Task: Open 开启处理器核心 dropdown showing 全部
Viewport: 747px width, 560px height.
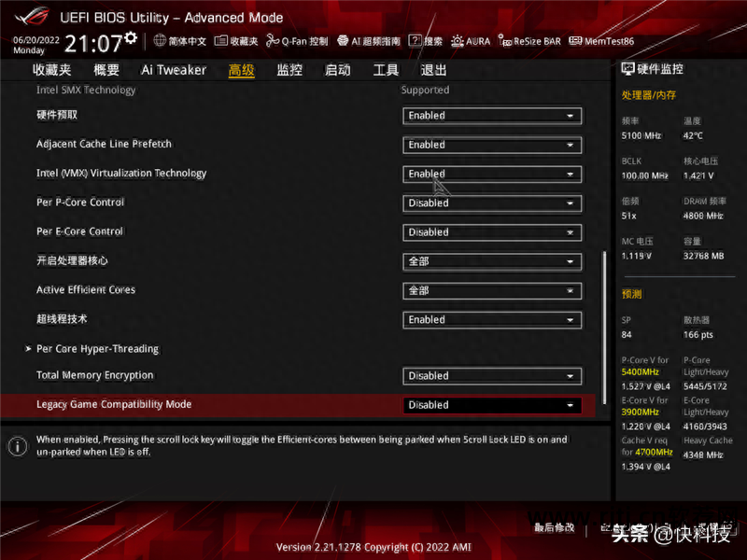Action: pos(492,261)
